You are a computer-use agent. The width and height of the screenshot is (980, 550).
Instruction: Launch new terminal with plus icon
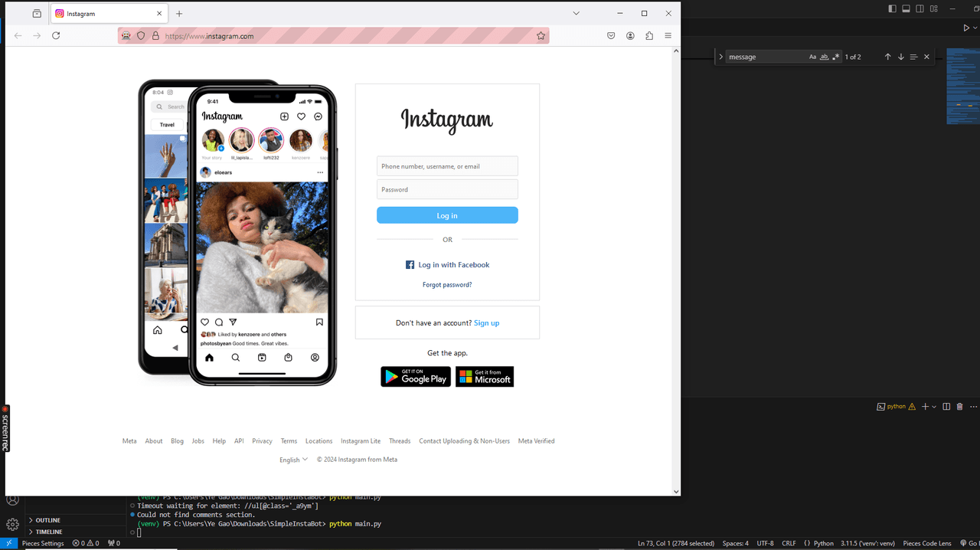click(925, 407)
